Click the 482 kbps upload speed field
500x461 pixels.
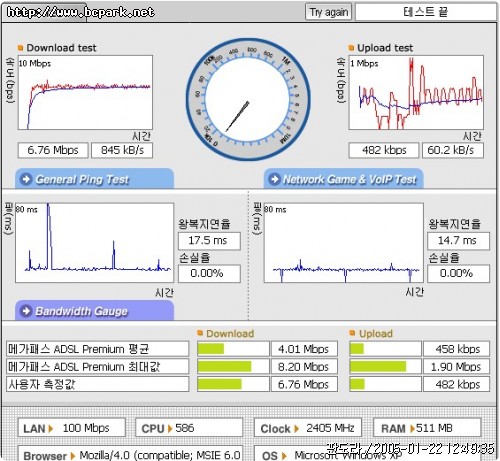click(384, 150)
